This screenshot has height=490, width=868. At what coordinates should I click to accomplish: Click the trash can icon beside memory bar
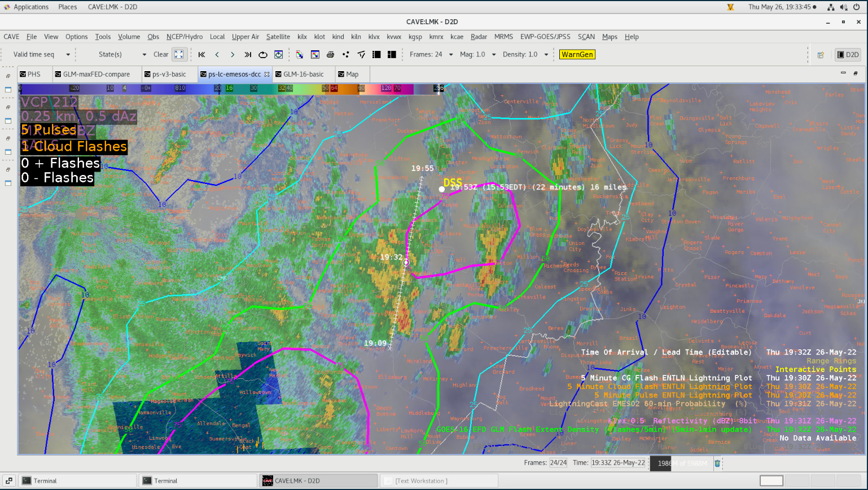pyautogui.click(x=717, y=463)
